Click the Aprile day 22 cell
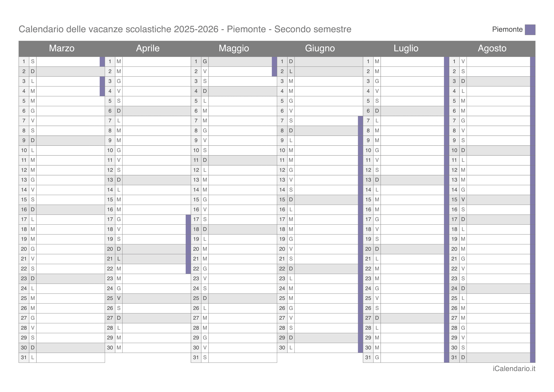The width and height of the screenshot is (554, 392). click(148, 269)
